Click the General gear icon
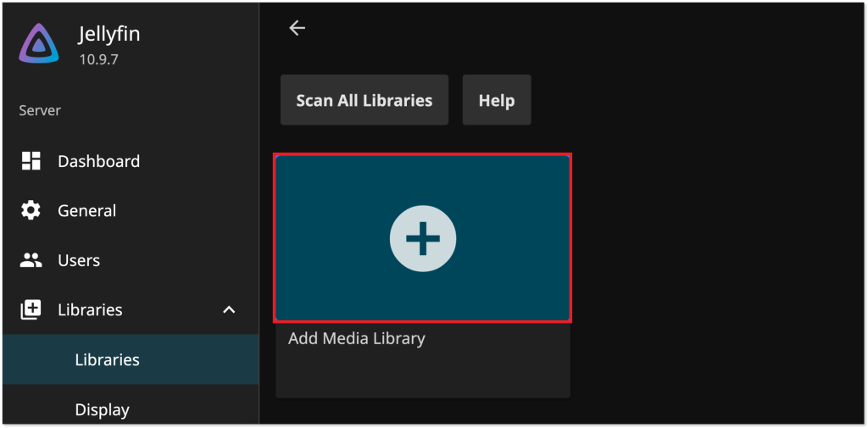This screenshot has width=868, height=428. click(31, 210)
